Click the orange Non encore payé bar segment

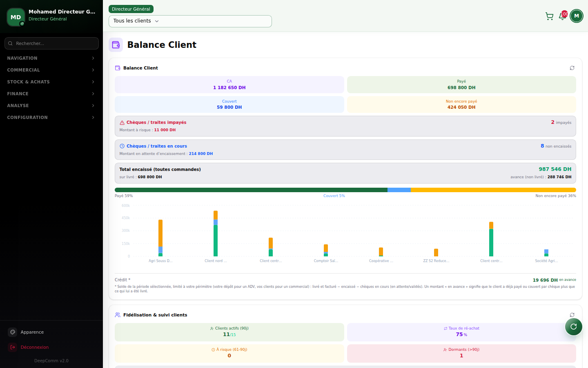[x=493, y=190]
